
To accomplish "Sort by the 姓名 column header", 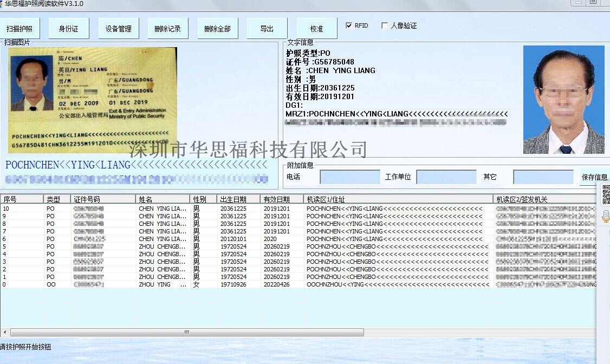I will point(163,199).
